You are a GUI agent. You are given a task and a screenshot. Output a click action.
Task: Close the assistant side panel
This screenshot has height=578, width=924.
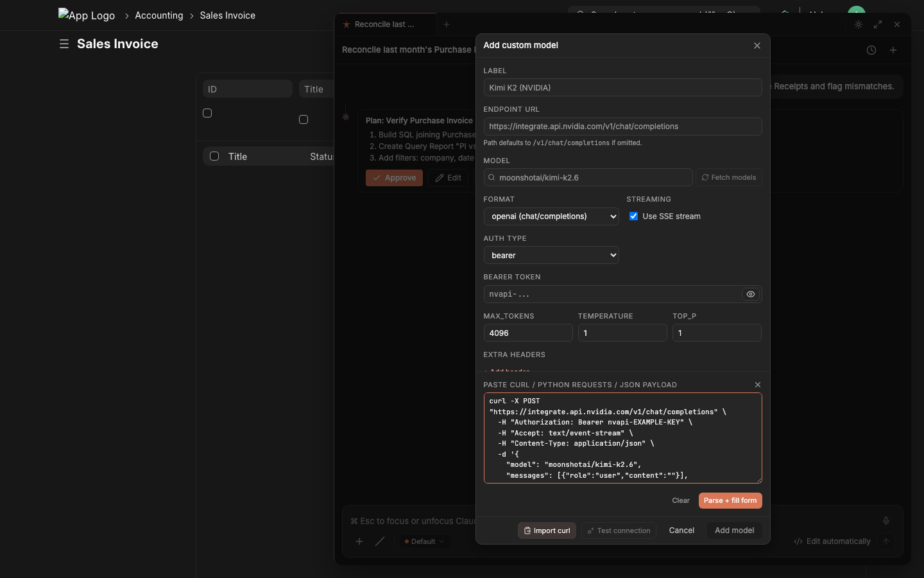coord(897,24)
